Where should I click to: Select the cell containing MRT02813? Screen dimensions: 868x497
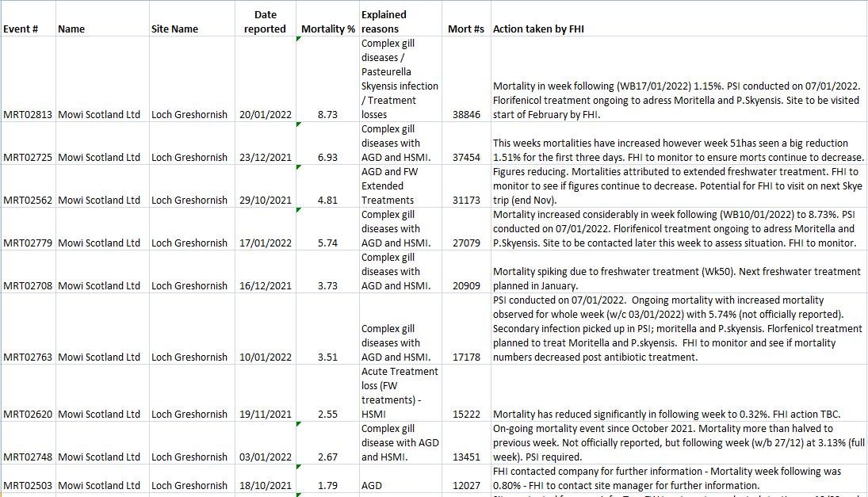(x=29, y=114)
